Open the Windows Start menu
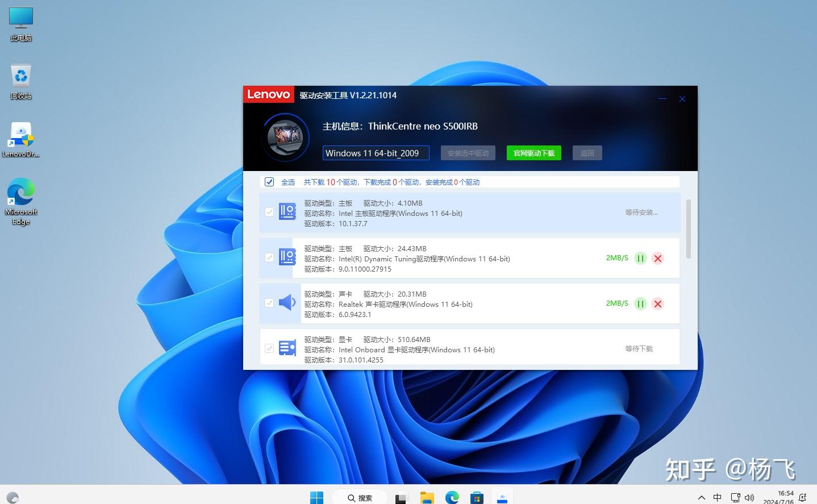 [316, 497]
